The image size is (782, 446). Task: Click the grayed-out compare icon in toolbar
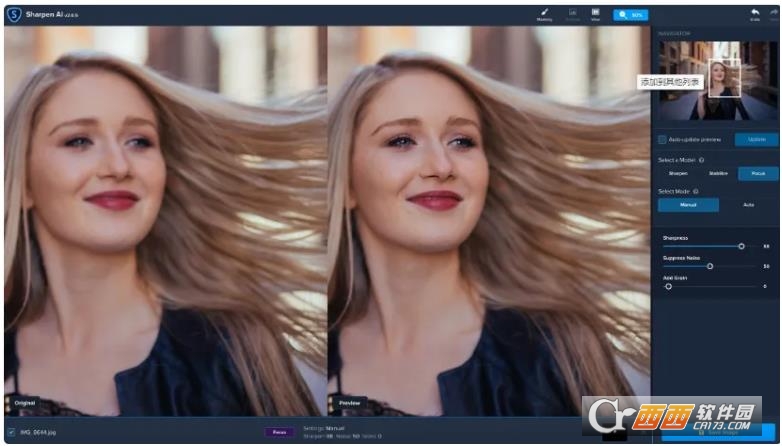tap(573, 14)
